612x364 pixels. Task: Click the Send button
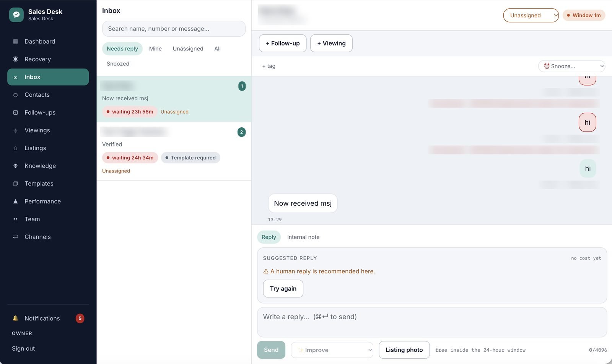click(271, 350)
